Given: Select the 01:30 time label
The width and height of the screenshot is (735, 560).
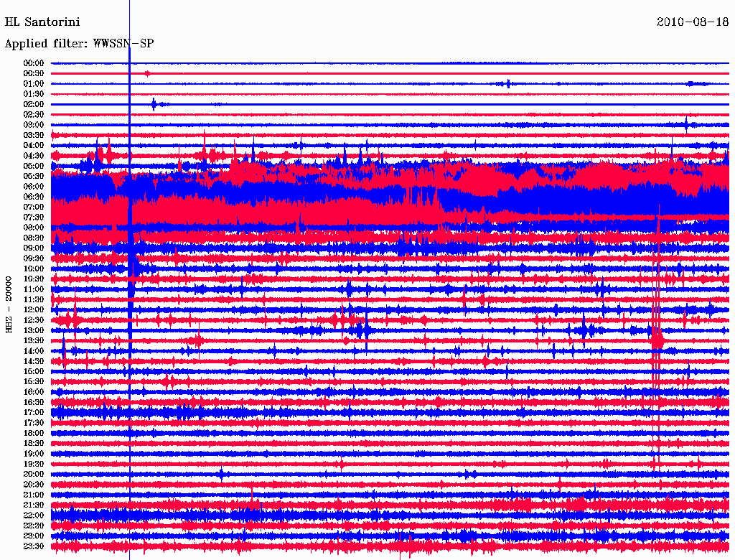Looking at the screenshot, I should coord(34,94).
